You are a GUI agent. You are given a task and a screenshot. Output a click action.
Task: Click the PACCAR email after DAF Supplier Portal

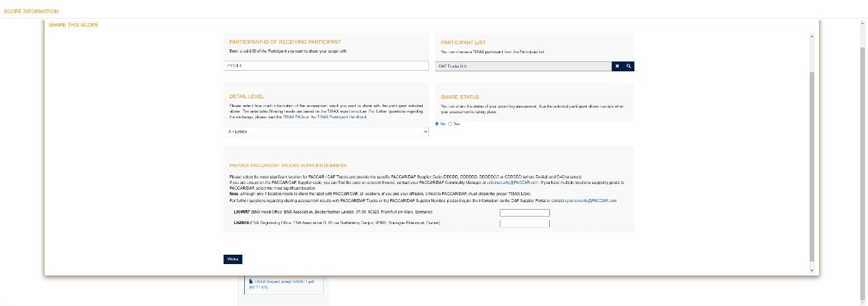tap(591, 201)
